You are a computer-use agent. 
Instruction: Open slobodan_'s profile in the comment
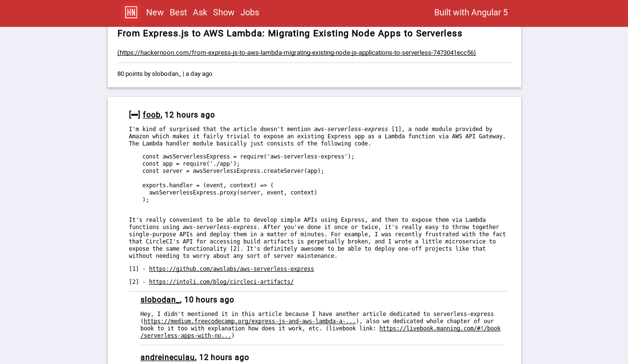point(160,300)
